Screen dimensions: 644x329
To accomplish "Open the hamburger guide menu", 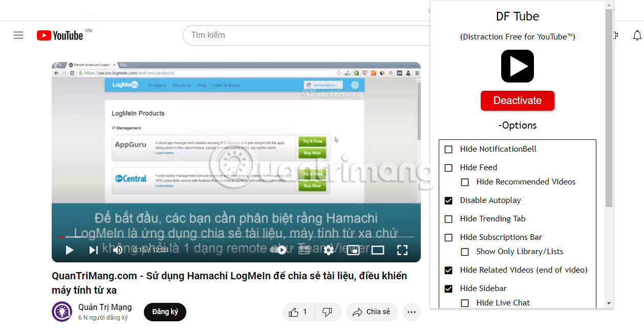I will click(18, 35).
